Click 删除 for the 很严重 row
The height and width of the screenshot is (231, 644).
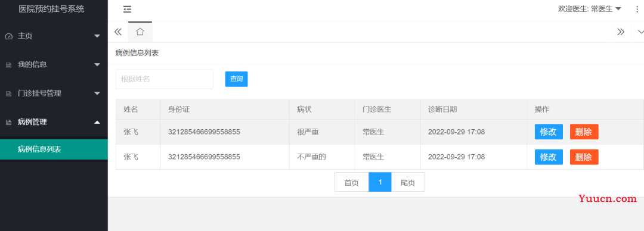pyautogui.click(x=584, y=132)
